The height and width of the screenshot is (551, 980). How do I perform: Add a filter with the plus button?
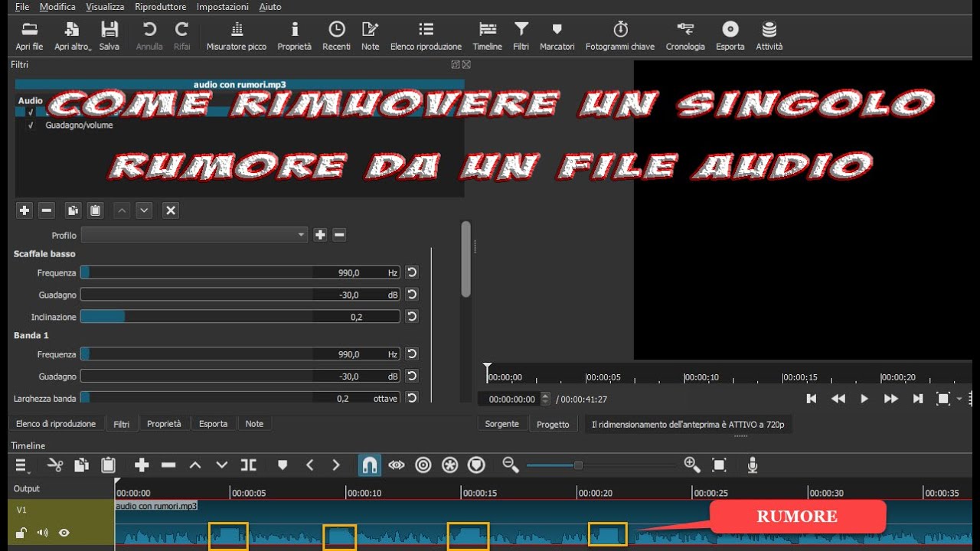[24, 210]
